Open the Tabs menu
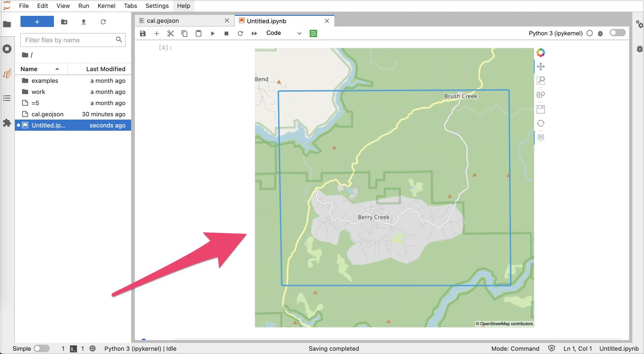The image size is (644, 354). pyautogui.click(x=131, y=6)
